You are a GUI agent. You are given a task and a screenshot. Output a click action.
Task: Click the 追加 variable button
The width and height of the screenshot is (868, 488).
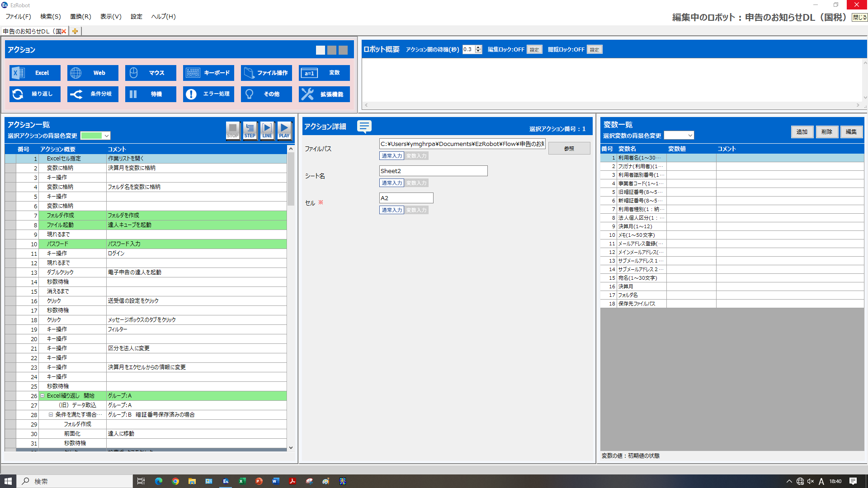point(802,131)
